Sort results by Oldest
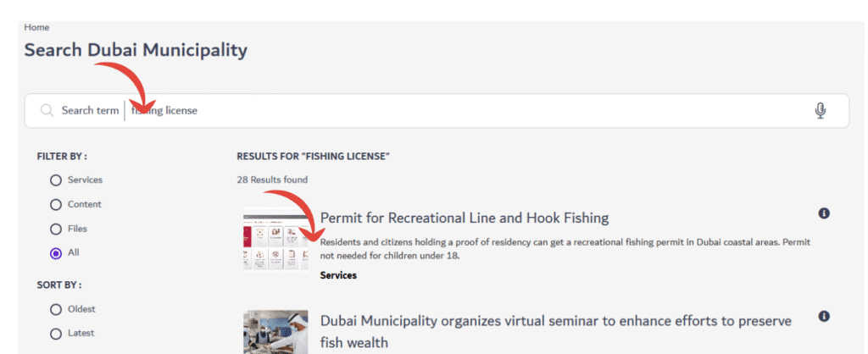Image resolution: width=868 pixels, height=354 pixels. (56, 309)
